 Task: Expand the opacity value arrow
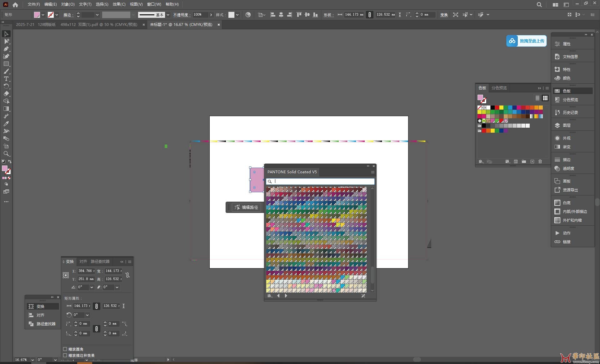pos(211,15)
